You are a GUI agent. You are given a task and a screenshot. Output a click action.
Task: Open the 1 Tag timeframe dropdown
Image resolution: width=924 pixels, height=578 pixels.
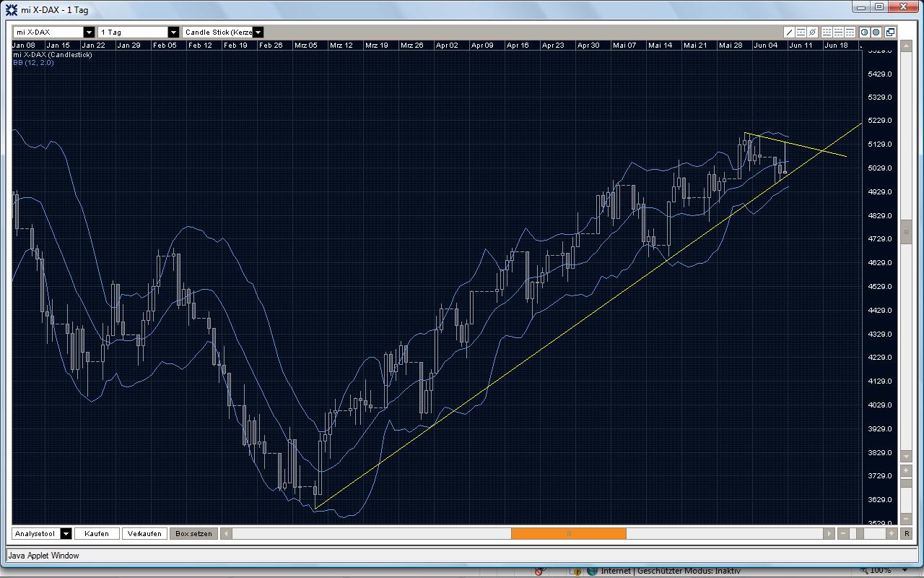pyautogui.click(x=173, y=32)
